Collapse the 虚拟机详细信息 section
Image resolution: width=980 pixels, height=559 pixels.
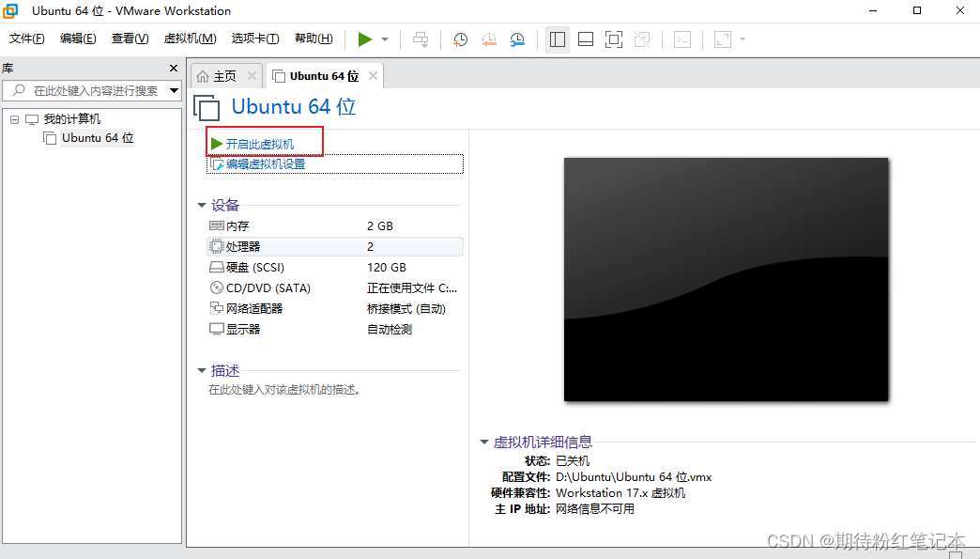(x=483, y=443)
